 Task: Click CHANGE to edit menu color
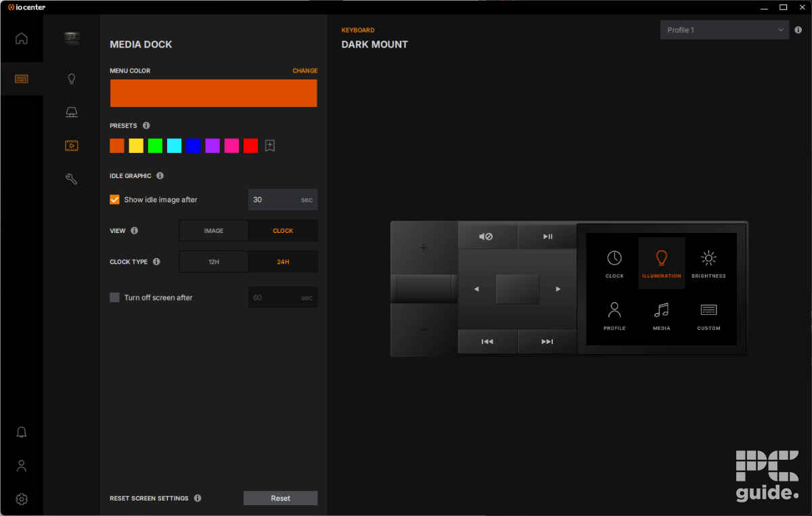point(304,71)
